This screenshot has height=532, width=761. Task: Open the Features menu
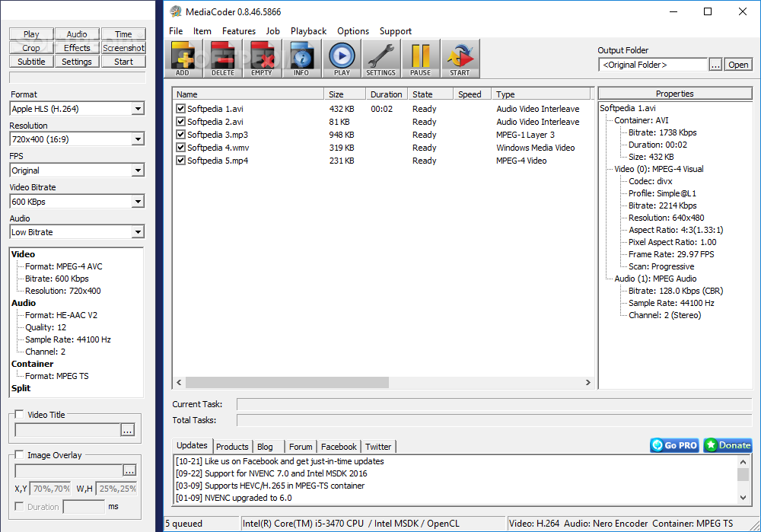click(x=239, y=31)
